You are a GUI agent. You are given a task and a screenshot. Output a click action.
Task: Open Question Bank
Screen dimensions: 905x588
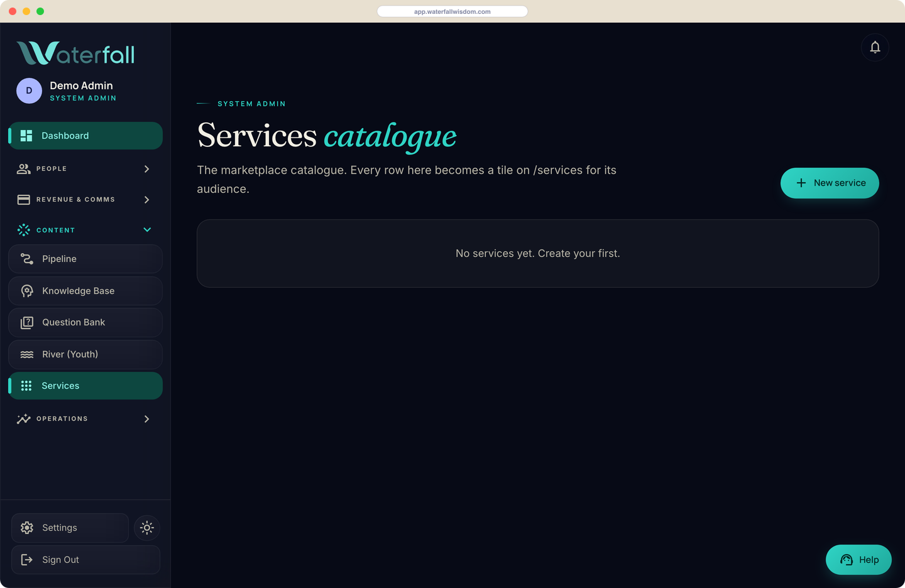[85, 322]
